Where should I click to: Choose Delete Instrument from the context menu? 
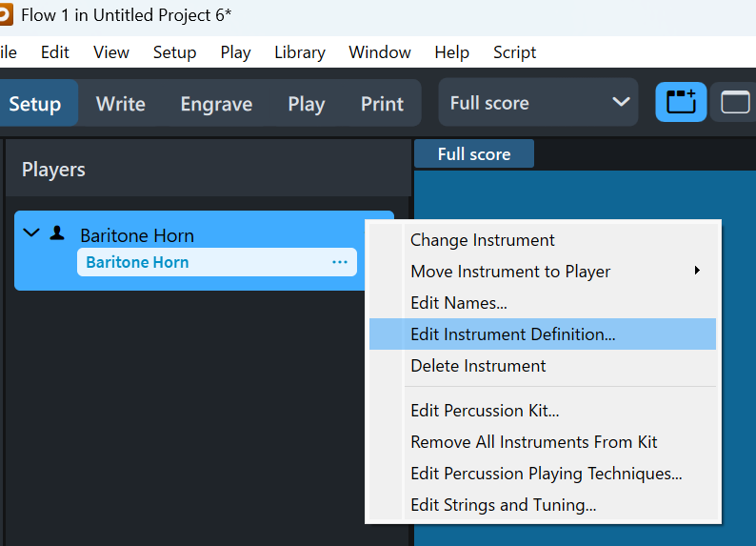(478, 366)
